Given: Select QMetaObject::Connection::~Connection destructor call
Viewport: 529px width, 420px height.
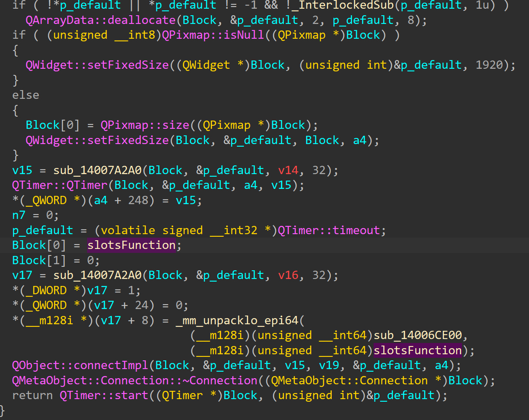Looking at the screenshot, I should click(135, 380).
